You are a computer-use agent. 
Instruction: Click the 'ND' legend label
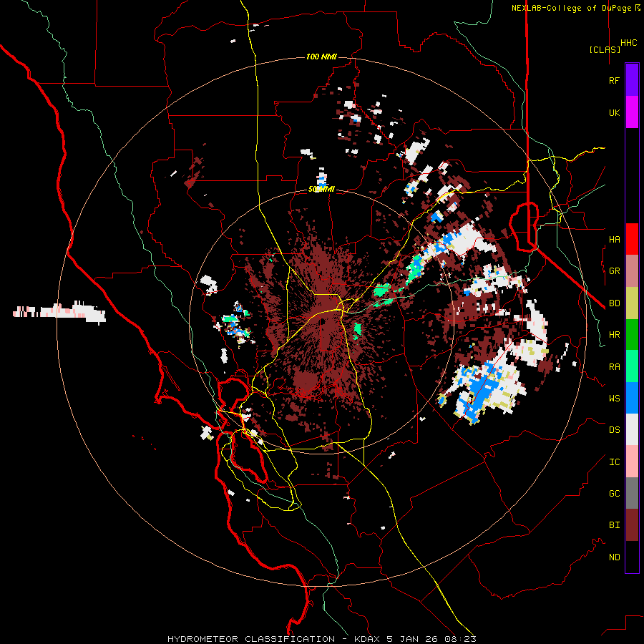pos(614,557)
